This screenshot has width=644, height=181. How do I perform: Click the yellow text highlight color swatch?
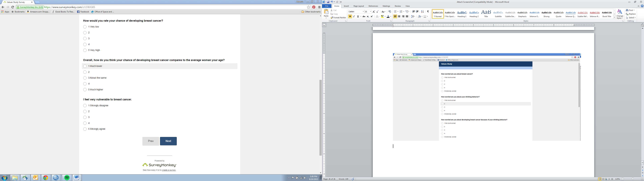click(x=382, y=16)
